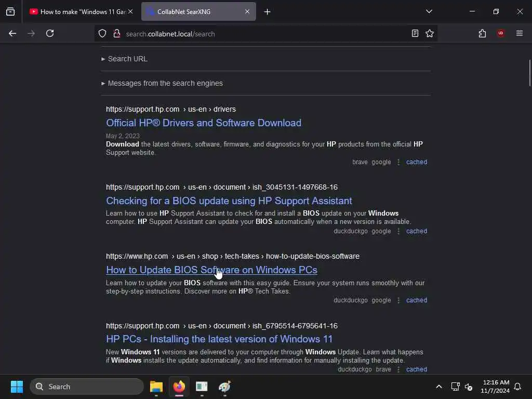Open cached link for Windows 11 install result
This screenshot has width=532, height=399.
417,369
